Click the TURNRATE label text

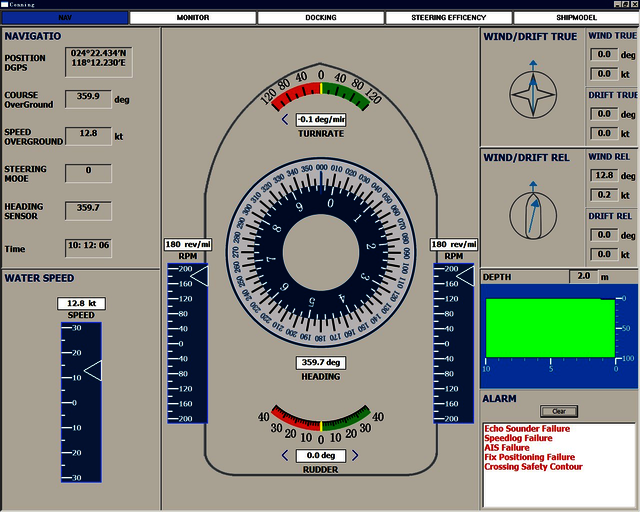coord(321,134)
